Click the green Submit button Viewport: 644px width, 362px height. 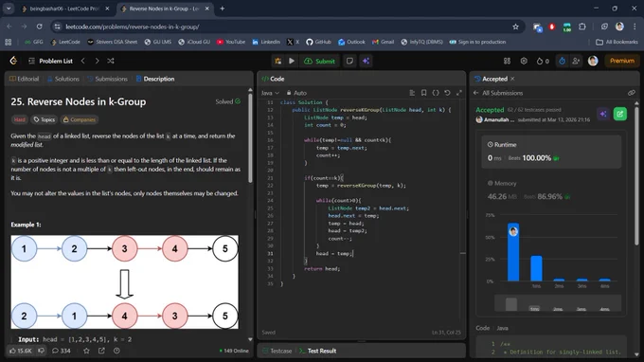pyautogui.click(x=319, y=61)
